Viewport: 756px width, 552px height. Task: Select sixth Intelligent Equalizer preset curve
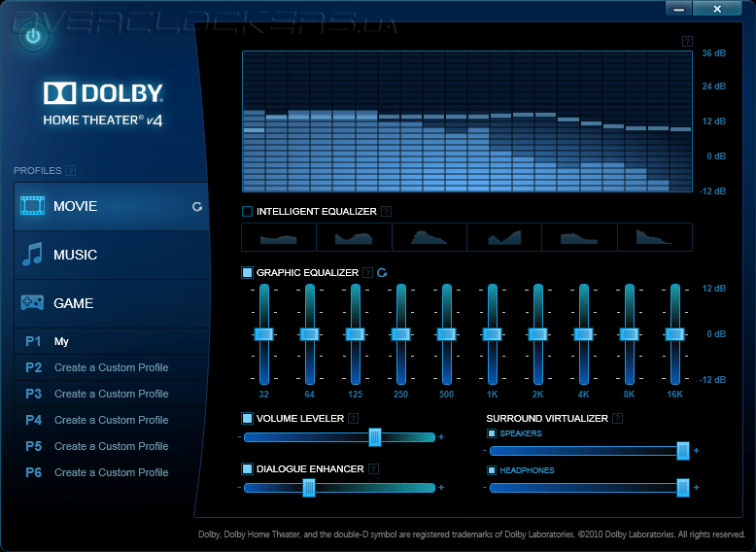click(655, 237)
